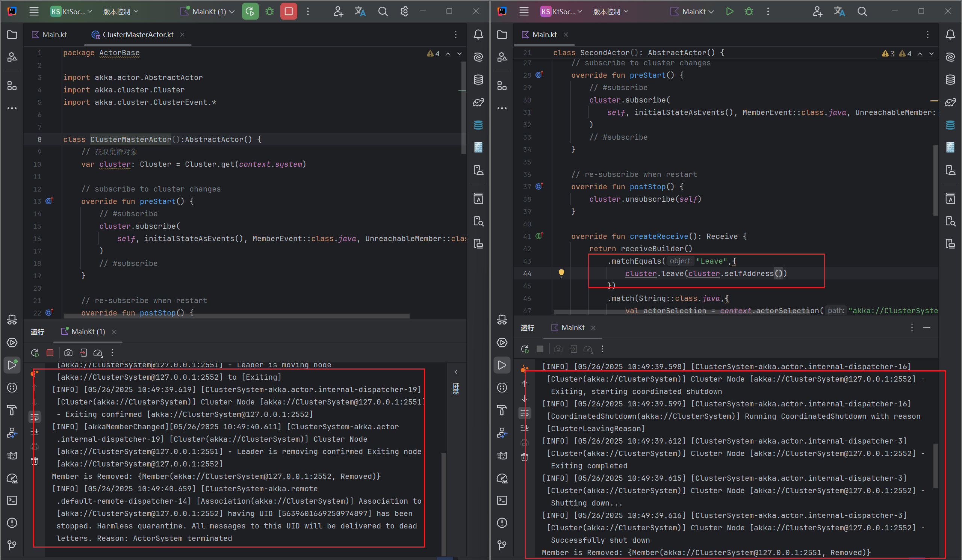Clear all output in left console
Viewport: 962px width, 560px height.
click(x=35, y=461)
